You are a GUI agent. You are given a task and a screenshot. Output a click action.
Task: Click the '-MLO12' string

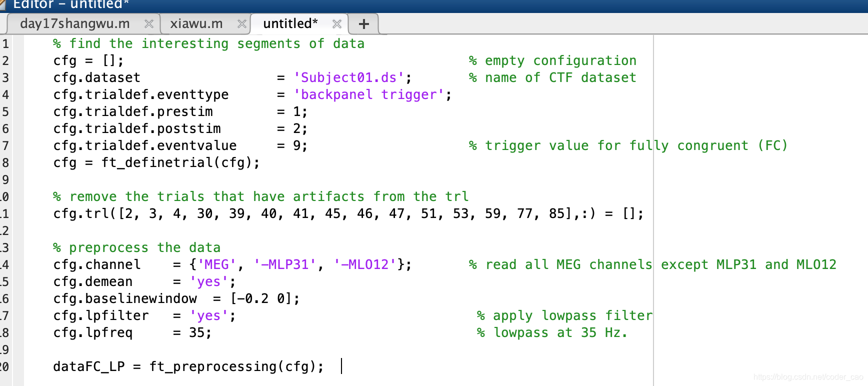(365, 264)
